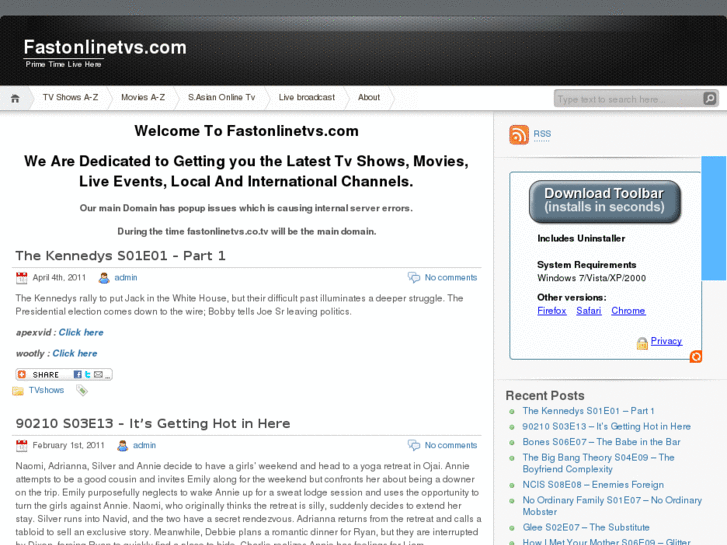
Task: Focus the search text field
Action: [x=628, y=99]
